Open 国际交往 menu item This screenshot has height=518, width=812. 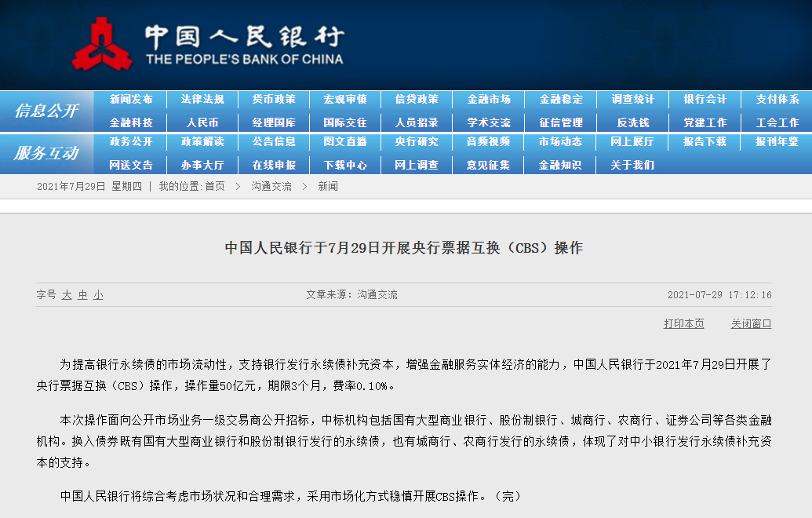pyautogui.click(x=345, y=122)
